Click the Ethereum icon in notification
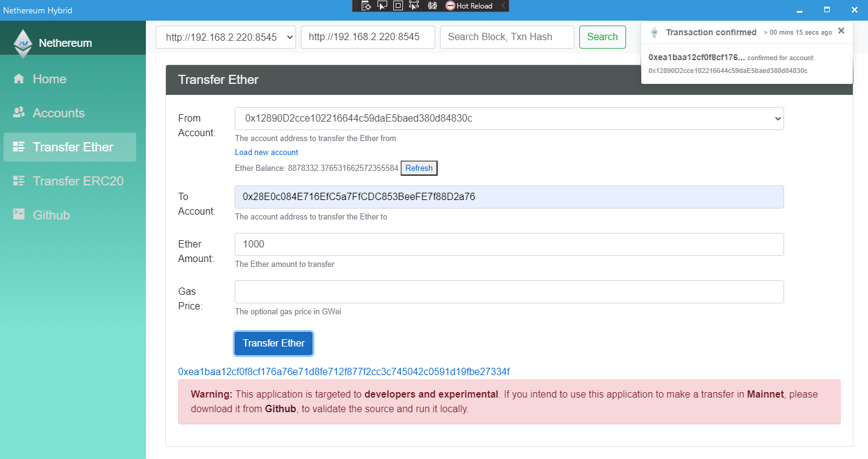Viewport: 868px width, 459px height. 654,33
